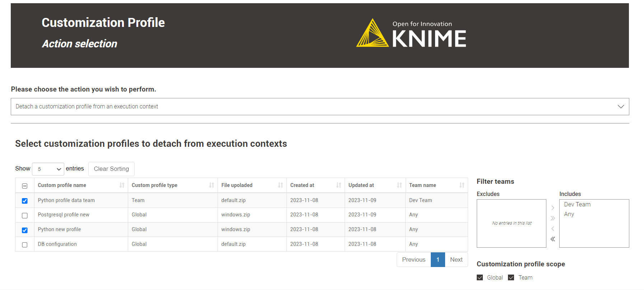Toggle the Team scope checkbox
Image resolution: width=644 pixels, height=290 pixels.
[511, 277]
